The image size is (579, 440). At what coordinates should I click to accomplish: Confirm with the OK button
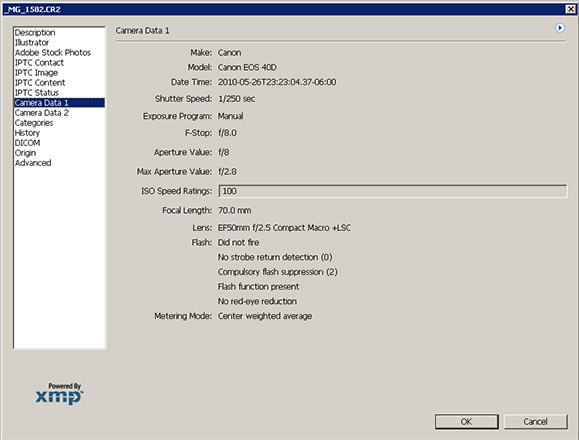(467, 422)
